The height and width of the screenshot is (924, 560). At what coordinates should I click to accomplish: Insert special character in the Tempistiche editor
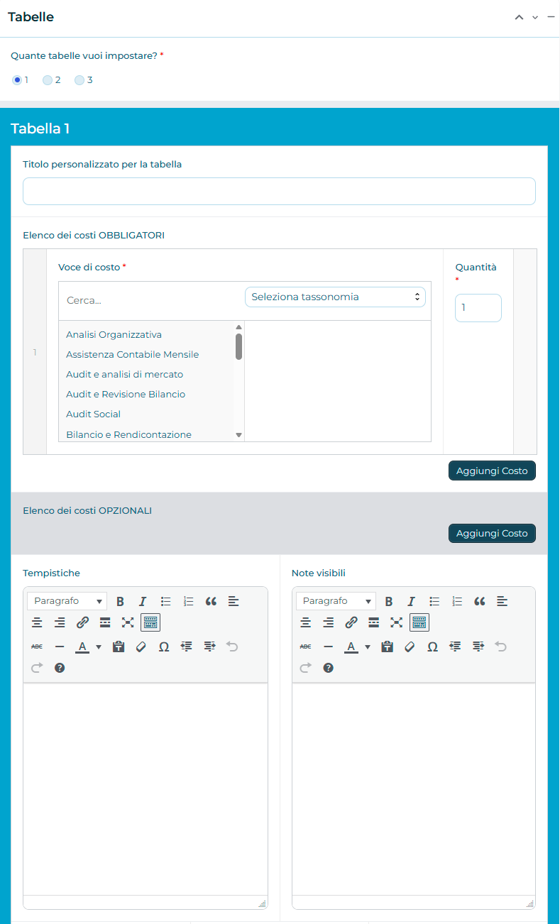pyautogui.click(x=164, y=647)
